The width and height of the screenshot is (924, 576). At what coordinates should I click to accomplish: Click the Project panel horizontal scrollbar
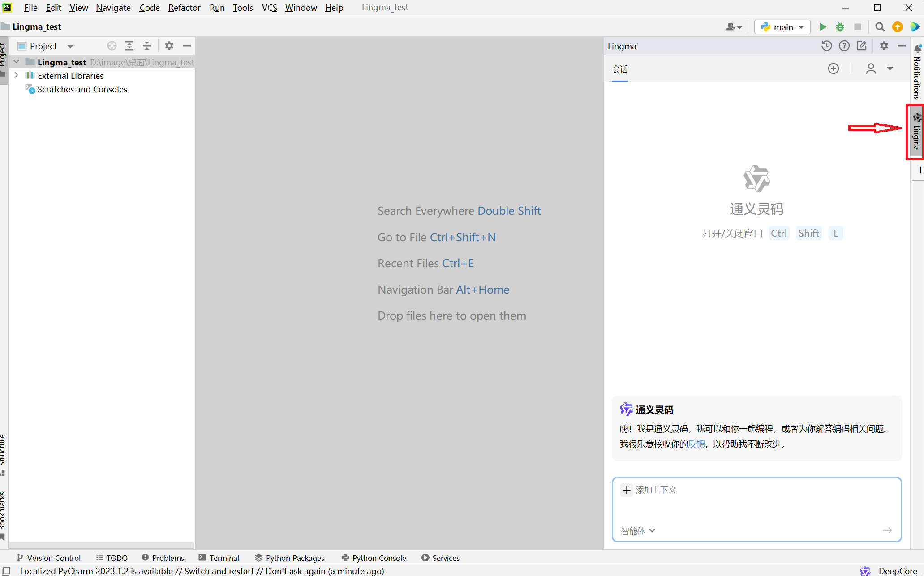[x=101, y=546]
